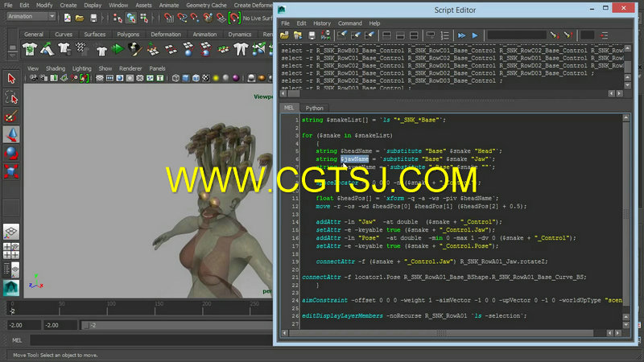
Task: Activate the Paint Selection tool
Action: pyautogui.click(x=11, y=117)
